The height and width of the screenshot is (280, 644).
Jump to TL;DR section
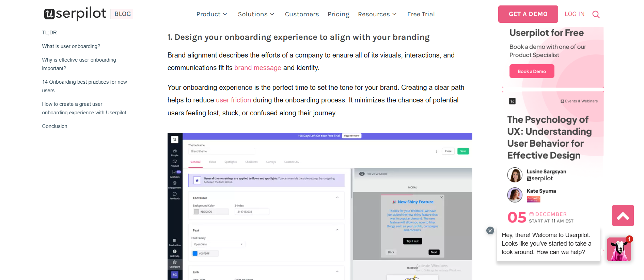coord(49,33)
